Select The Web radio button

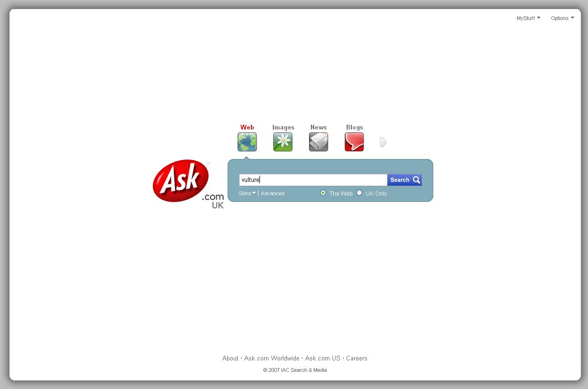[x=323, y=193]
